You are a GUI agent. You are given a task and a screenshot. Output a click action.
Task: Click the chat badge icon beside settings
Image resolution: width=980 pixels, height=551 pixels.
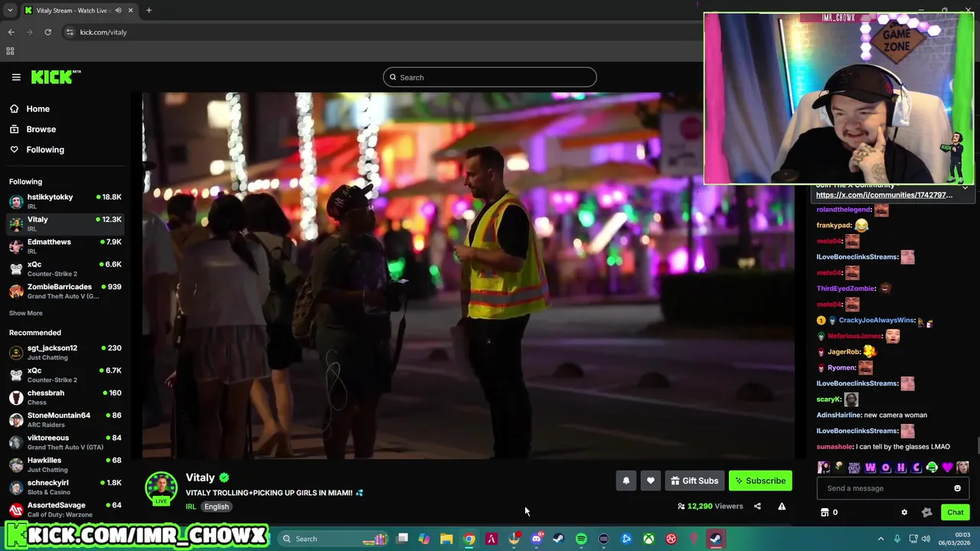pyautogui.click(x=926, y=512)
